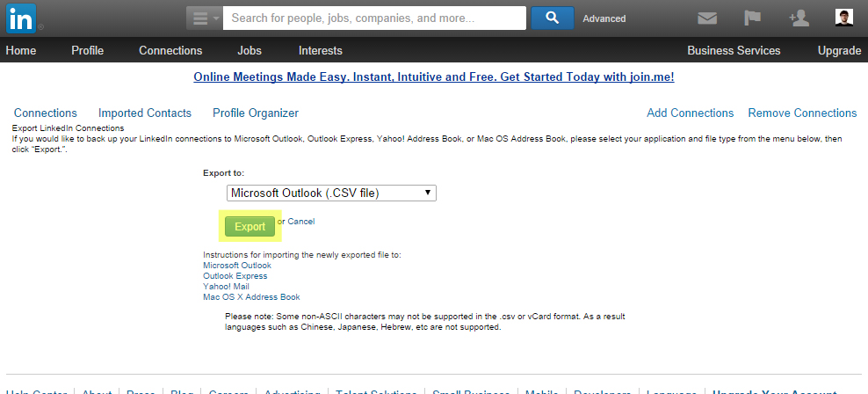Screen dimensions: 868x394
Task: Open the messages envelope icon
Action: 708,18
